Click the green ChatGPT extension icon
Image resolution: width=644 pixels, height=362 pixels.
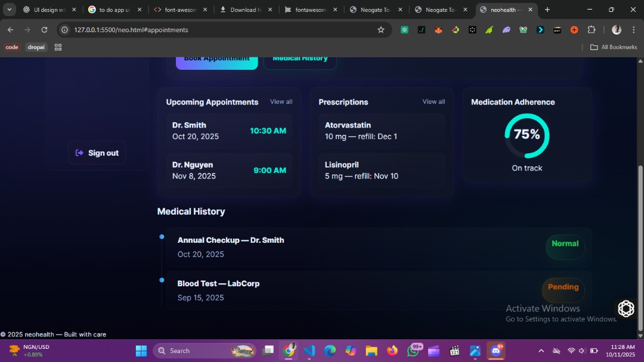pyautogui.click(x=404, y=30)
